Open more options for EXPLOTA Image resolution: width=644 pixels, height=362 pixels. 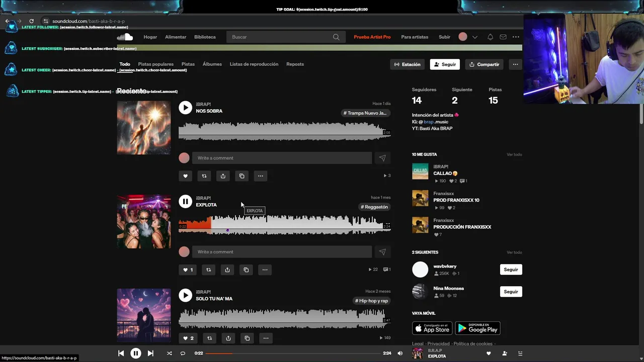pyautogui.click(x=265, y=270)
